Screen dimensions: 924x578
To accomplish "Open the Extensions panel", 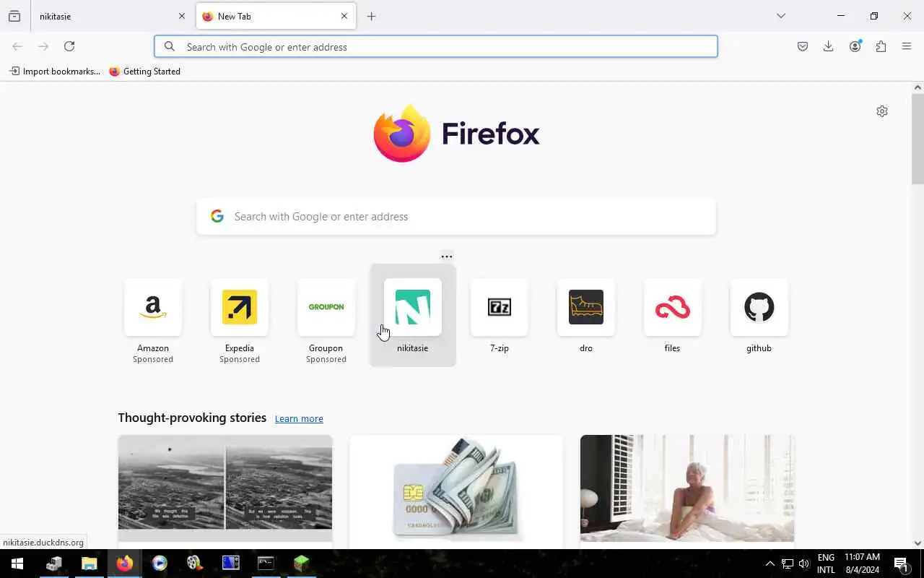I will (x=881, y=46).
